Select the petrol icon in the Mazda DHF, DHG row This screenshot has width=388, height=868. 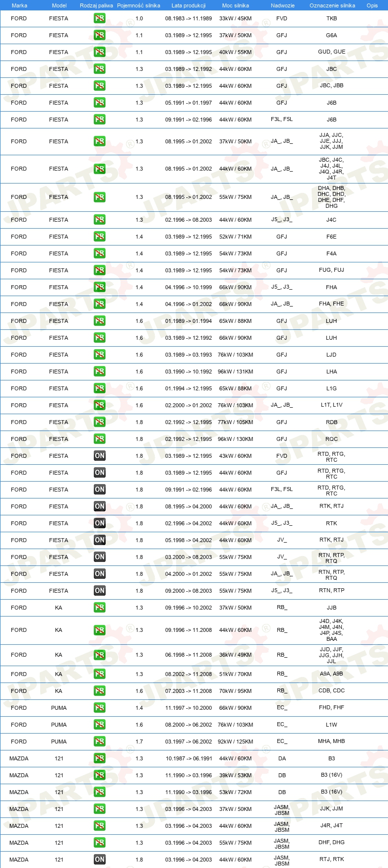[100, 843]
